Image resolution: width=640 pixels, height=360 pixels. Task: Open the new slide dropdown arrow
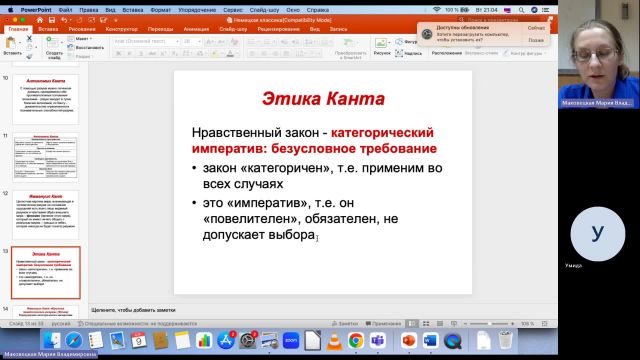(x=62, y=42)
